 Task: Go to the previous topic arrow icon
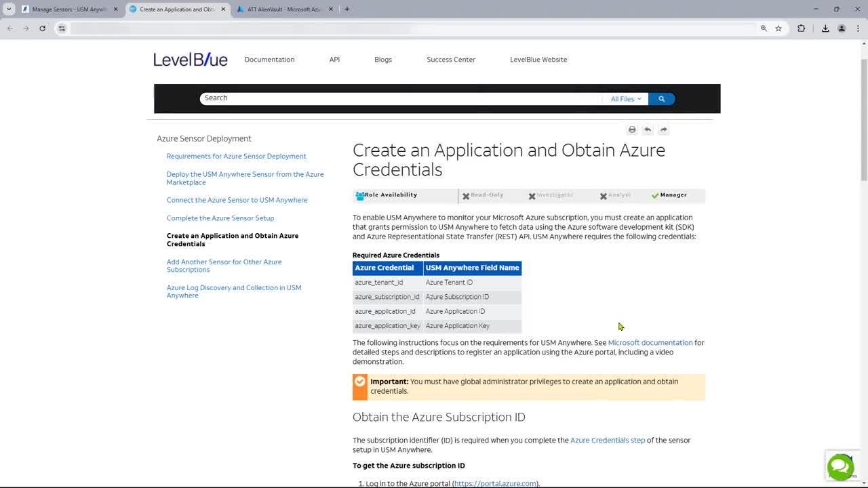pyautogui.click(x=648, y=129)
